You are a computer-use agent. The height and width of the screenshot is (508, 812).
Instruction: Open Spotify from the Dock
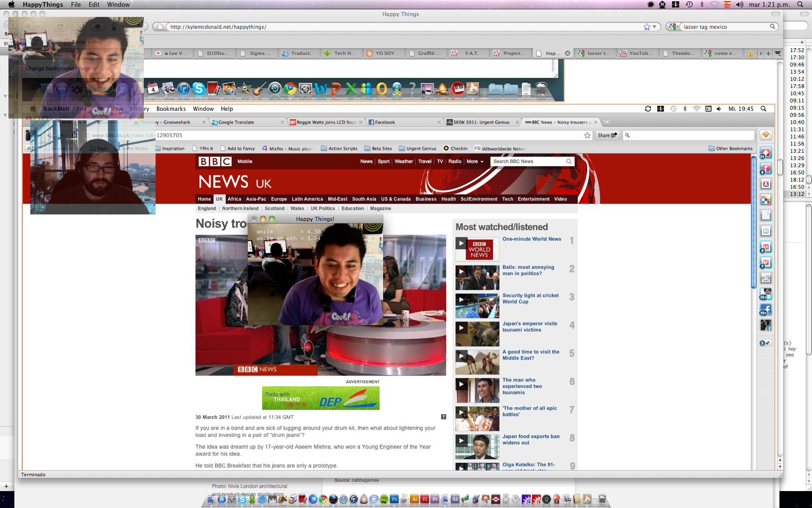click(384, 499)
